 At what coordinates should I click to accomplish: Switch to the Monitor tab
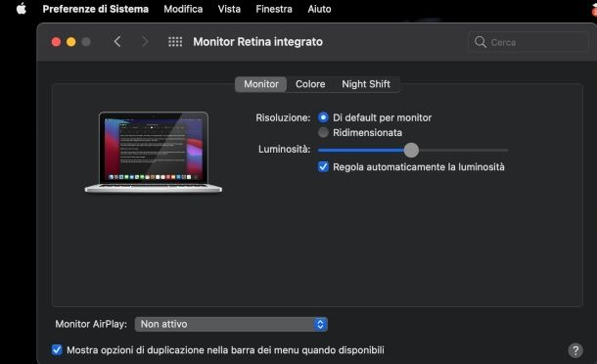click(x=261, y=84)
